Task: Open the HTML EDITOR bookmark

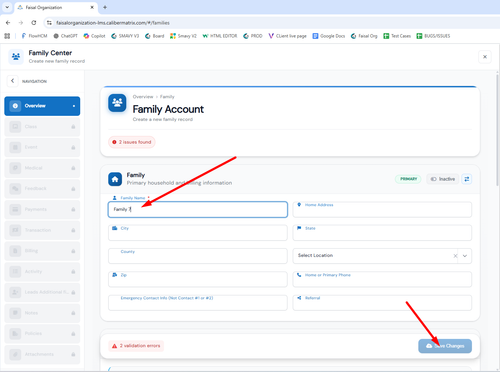Action: click(220, 36)
